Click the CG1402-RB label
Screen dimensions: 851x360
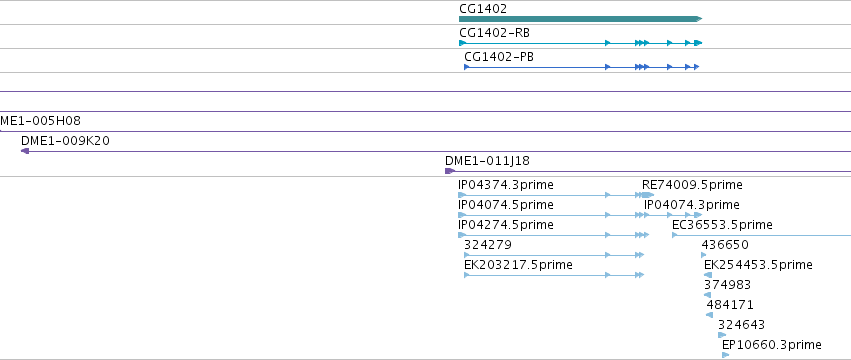pos(494,33)
